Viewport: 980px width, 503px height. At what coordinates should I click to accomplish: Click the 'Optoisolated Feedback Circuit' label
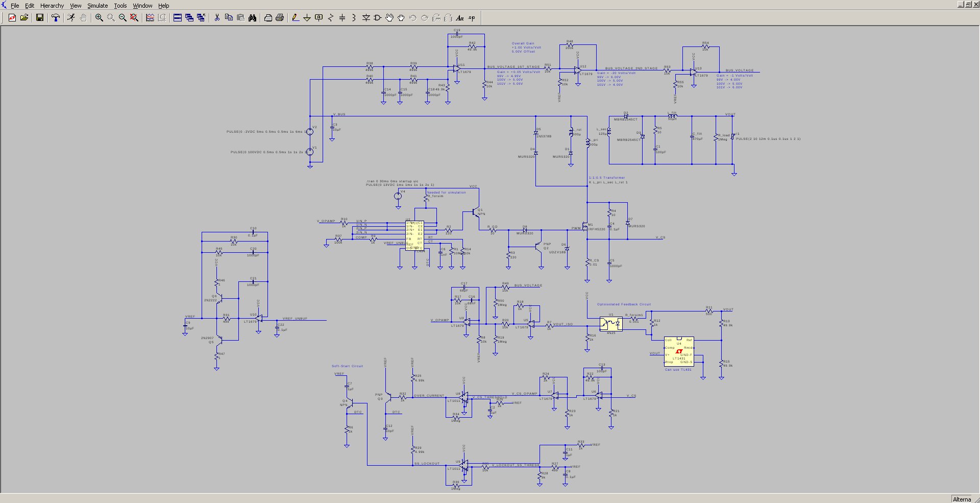click(624, 304)
